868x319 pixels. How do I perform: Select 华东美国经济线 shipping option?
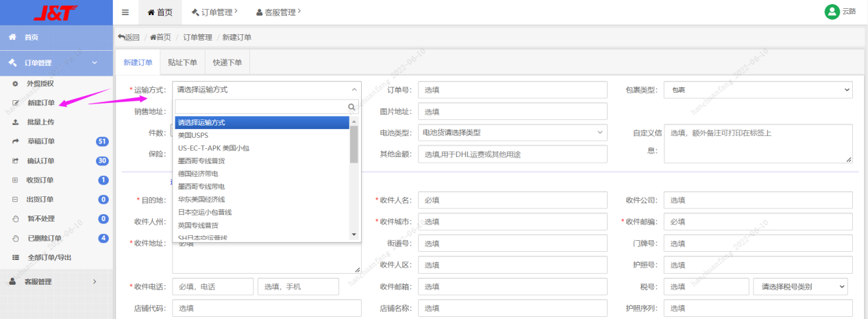click(262, 199)
